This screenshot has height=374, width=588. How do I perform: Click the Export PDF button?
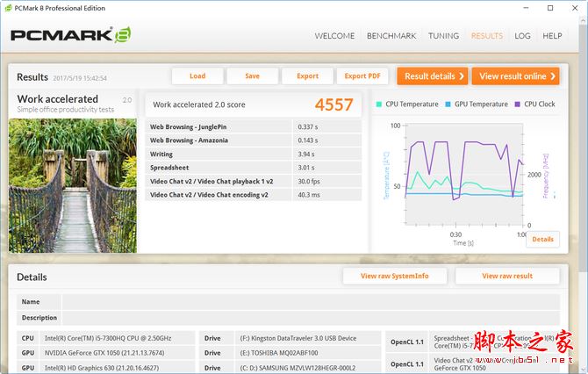coord(362,76)
